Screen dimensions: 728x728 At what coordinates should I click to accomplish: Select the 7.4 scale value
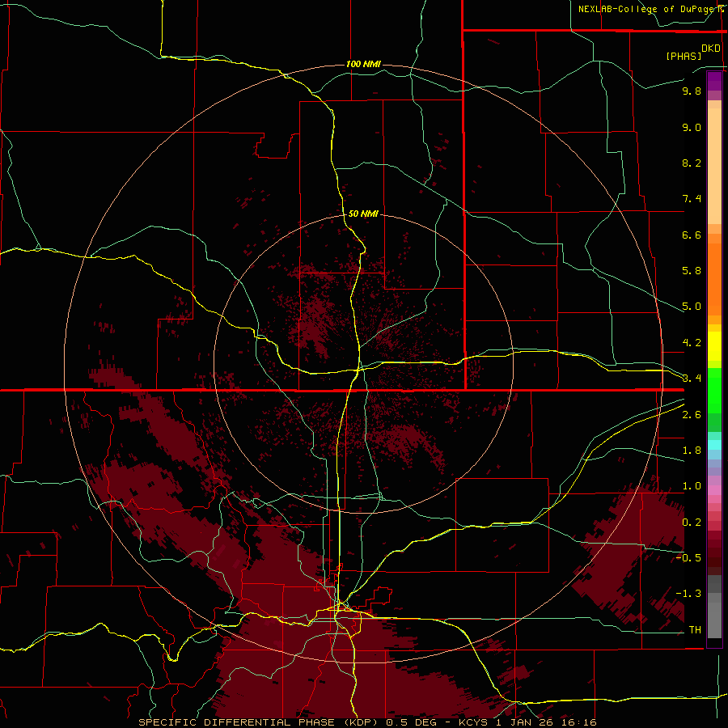tap(692, 199)
